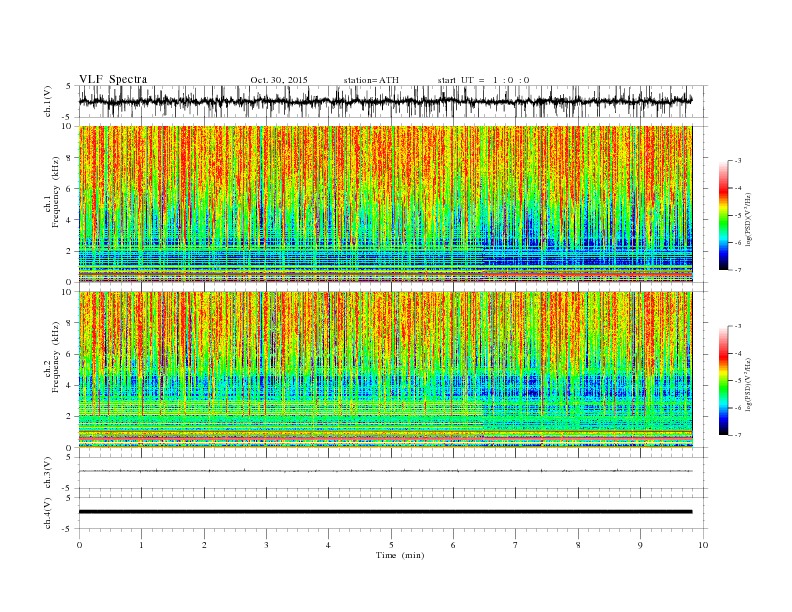Click the "7" tick on the time axis
Screen dimensions: 792x612
516,545
